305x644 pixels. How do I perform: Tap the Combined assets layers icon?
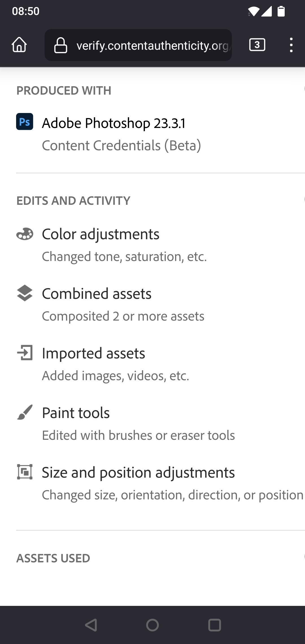point(25,293)
